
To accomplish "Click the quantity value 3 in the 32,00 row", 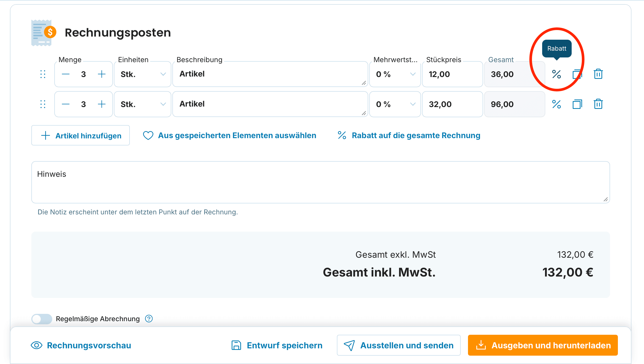I will [x=84, y=104].
